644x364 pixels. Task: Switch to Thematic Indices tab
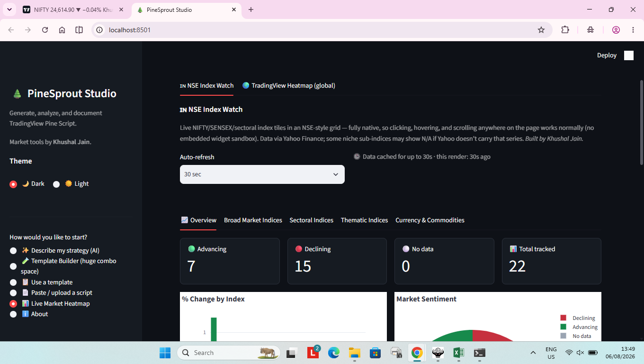point(364,220)
